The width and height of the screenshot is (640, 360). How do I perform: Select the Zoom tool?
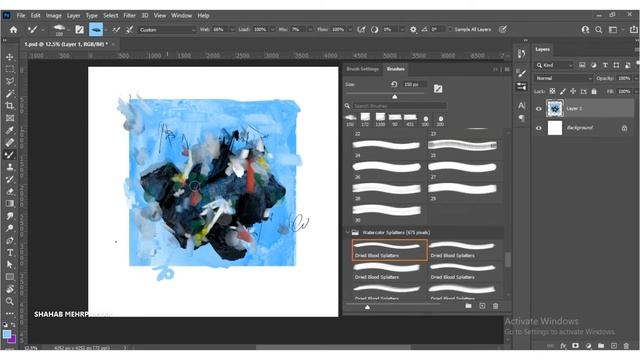tap(9, 301)
